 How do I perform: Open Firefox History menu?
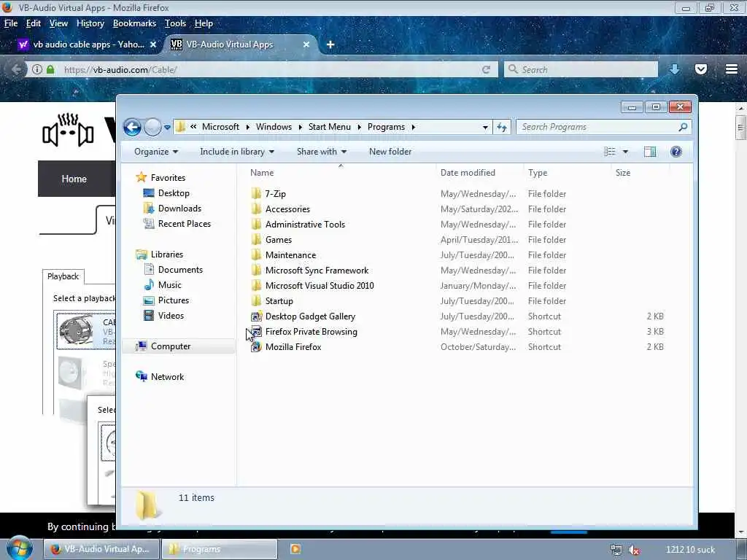[x=90, y=23]
